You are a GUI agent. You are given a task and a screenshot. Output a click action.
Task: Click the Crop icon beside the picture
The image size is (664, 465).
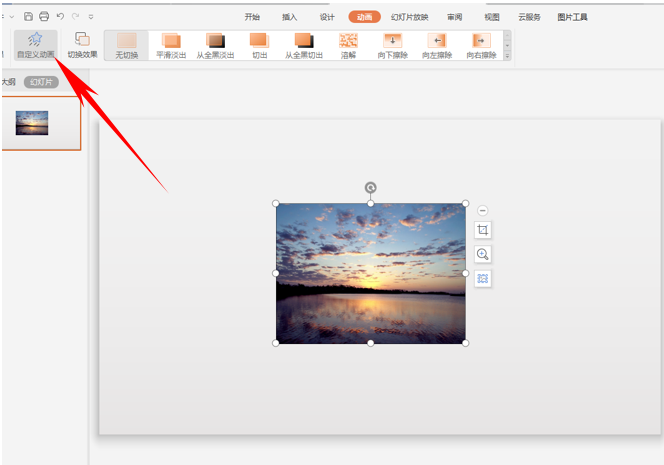[x=483, y=230]
